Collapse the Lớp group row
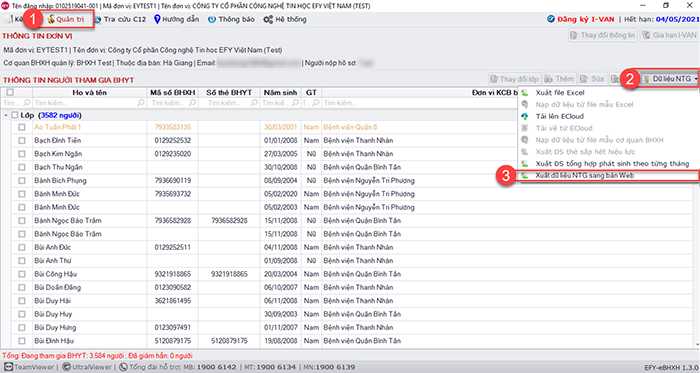Viewport: 700px width, 373px height. click(6, 116)
